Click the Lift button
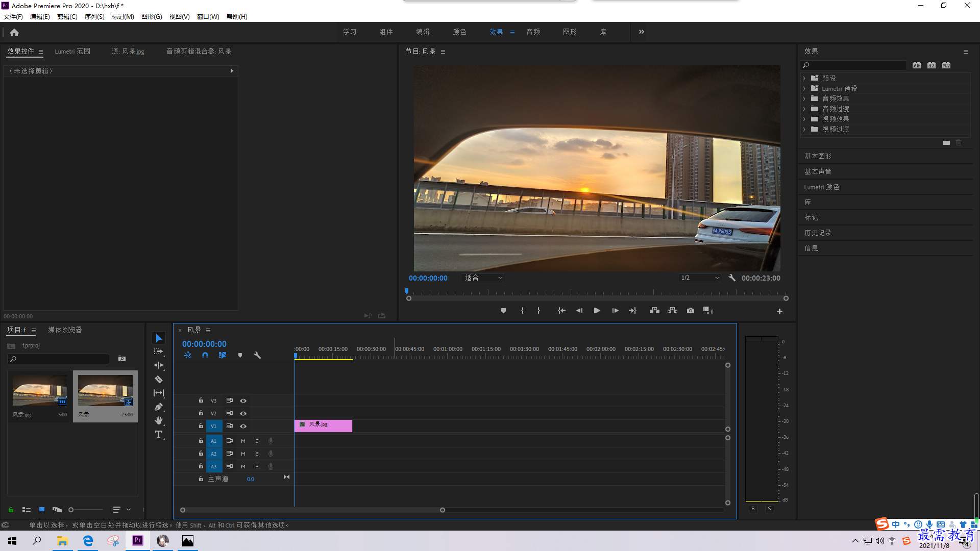 click(x=654, y=311)
